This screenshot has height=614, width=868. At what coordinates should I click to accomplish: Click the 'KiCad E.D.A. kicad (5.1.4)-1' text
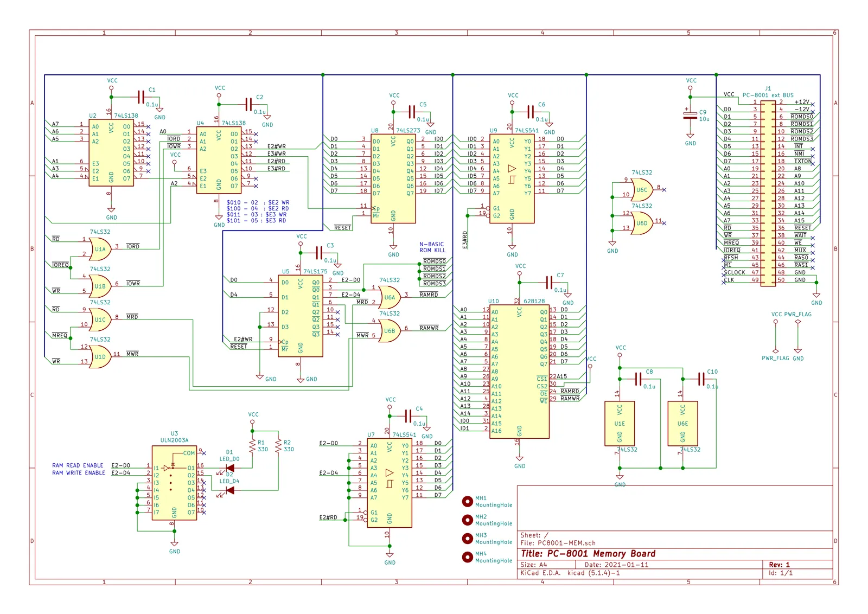pyautogui.click(x=570, y=573)
